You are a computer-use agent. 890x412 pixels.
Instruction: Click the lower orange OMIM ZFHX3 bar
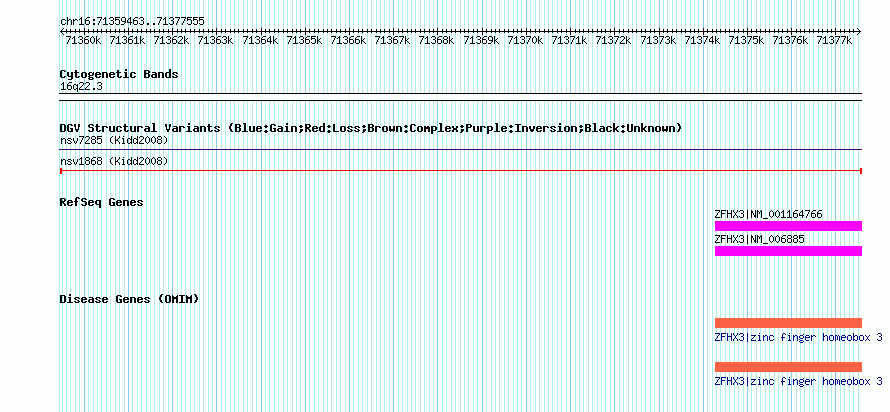click(788, 367)
